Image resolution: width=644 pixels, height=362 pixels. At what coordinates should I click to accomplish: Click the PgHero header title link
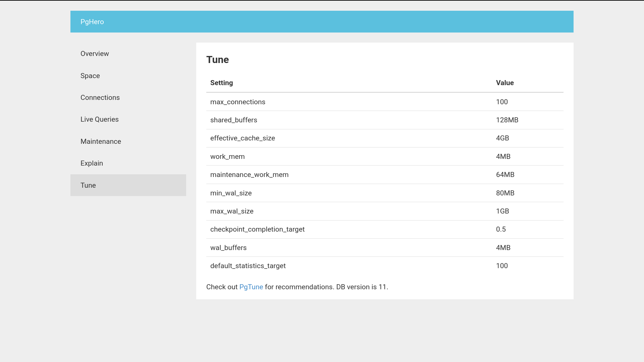92,22
